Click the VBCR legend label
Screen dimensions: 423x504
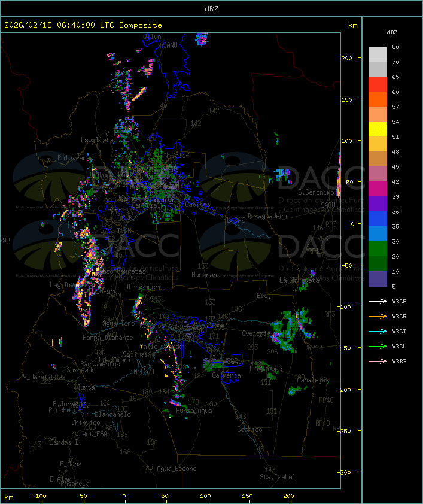[399, 316]
